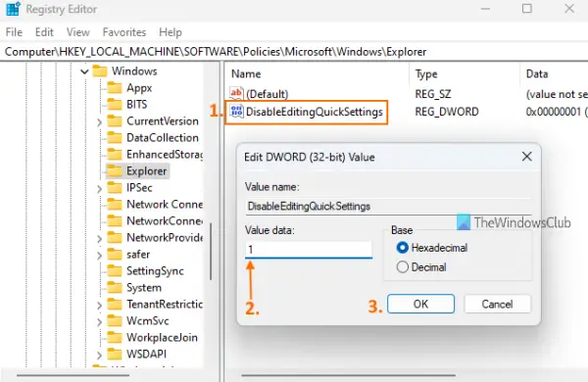Screen dimensions: 588x382
Task: Select the Hexadecimal base option
Action: pyautogui.click(x=403, y=248)
